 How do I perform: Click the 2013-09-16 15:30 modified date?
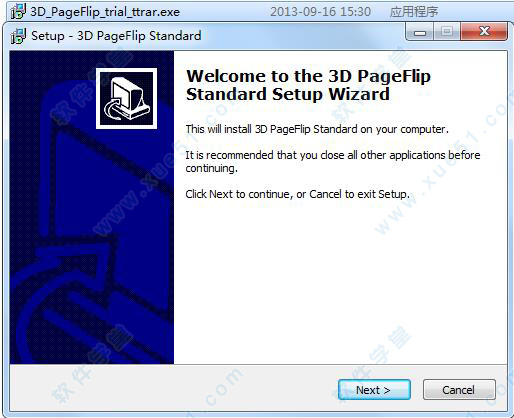(x=320, y=12)
